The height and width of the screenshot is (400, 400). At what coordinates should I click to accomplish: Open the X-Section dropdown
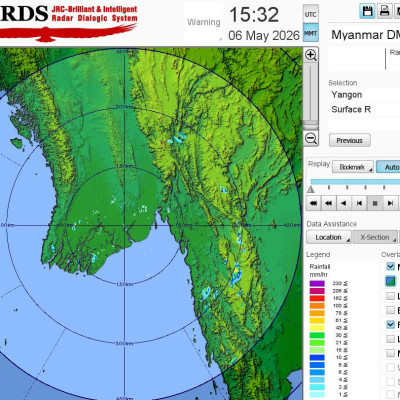pyautogui.click(x=375, y=237)
